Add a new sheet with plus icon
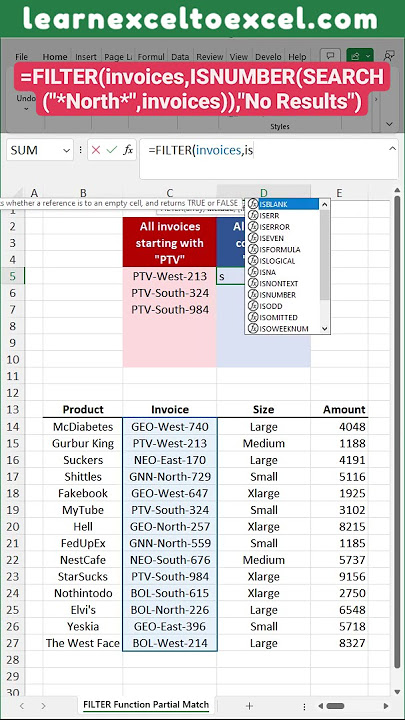This screenshot has width=405, height=720. click(x=249, y=705)
